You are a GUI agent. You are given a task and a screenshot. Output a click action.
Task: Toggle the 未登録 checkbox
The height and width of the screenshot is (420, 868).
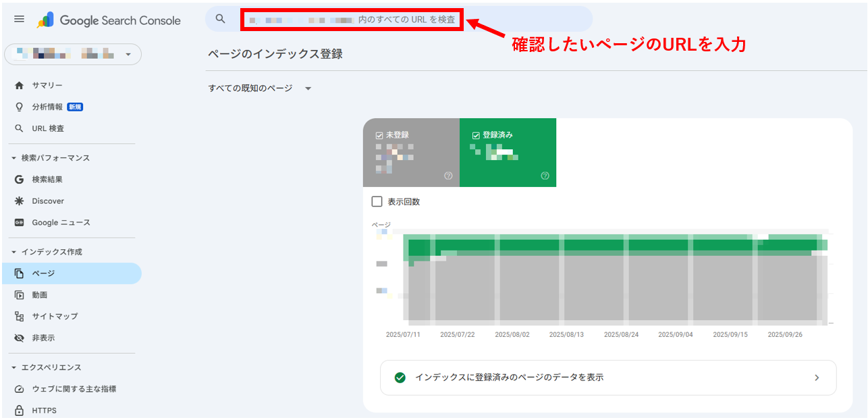(x=379, y=135)
